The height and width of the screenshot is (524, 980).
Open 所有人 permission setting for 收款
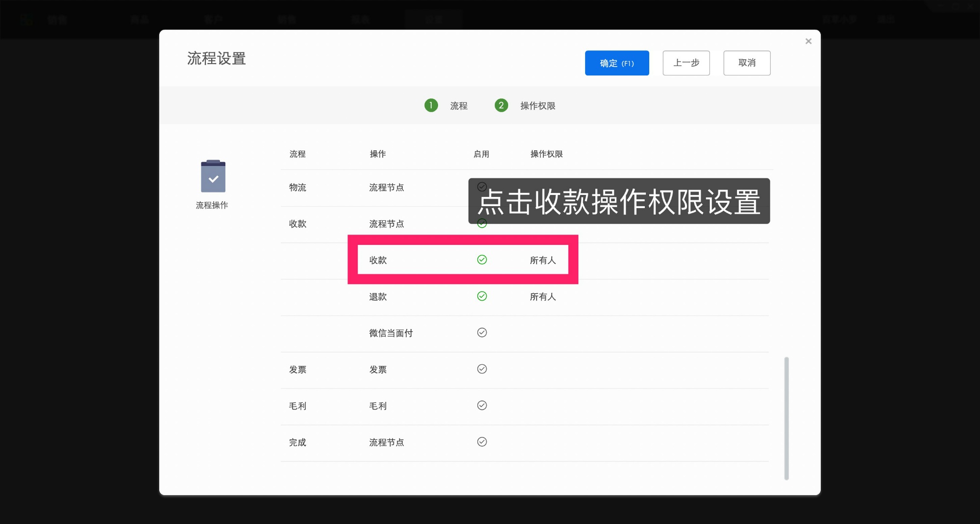(x=542, y=260)
